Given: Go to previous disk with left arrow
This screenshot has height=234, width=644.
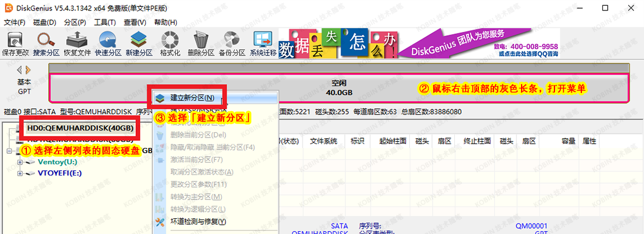Looking at the screenshot, I should coord(19,70).
